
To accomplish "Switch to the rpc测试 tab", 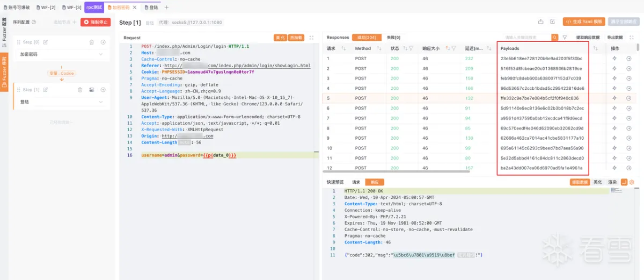I will pyautogui.click(x=94, y=8).
